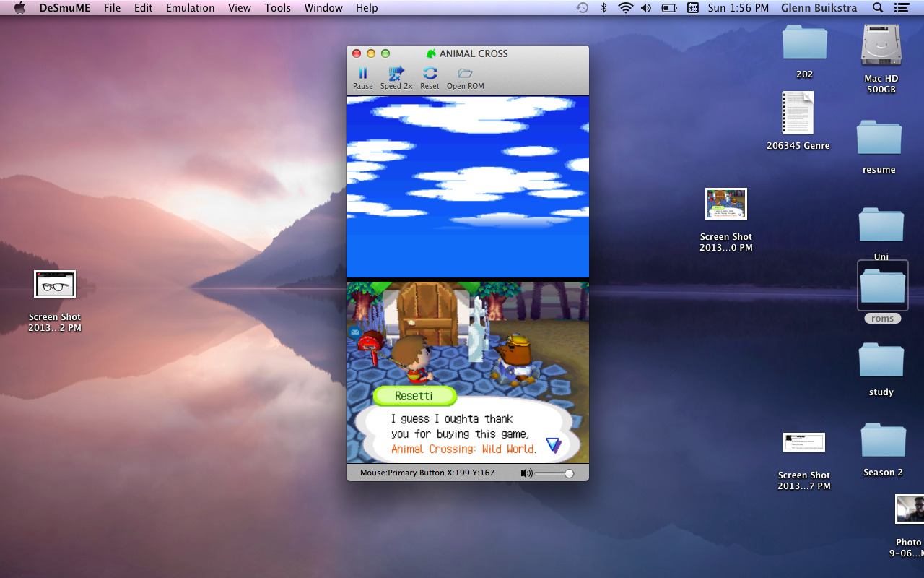The image size is (924, 578).
Task: Click the Bluetooth menu bar icon
Action: click(x=604, y=8)
